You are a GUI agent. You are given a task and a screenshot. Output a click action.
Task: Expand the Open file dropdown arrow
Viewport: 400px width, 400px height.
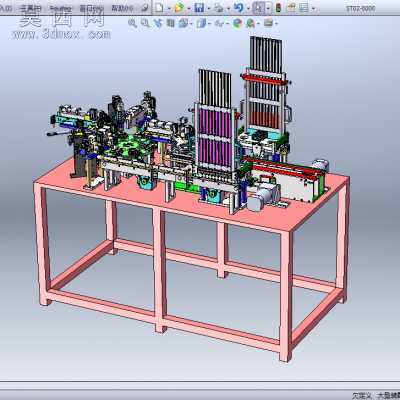click(x=189, y=8)
